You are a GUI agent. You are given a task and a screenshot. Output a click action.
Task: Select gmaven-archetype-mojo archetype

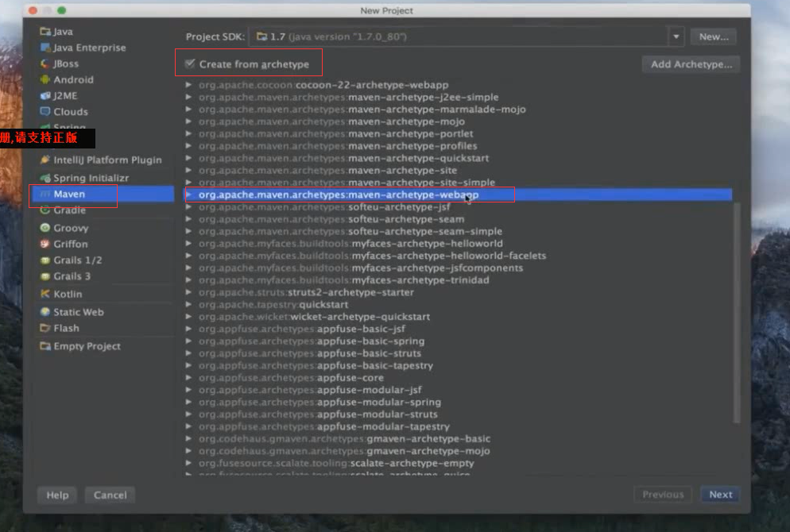point(344,451)
